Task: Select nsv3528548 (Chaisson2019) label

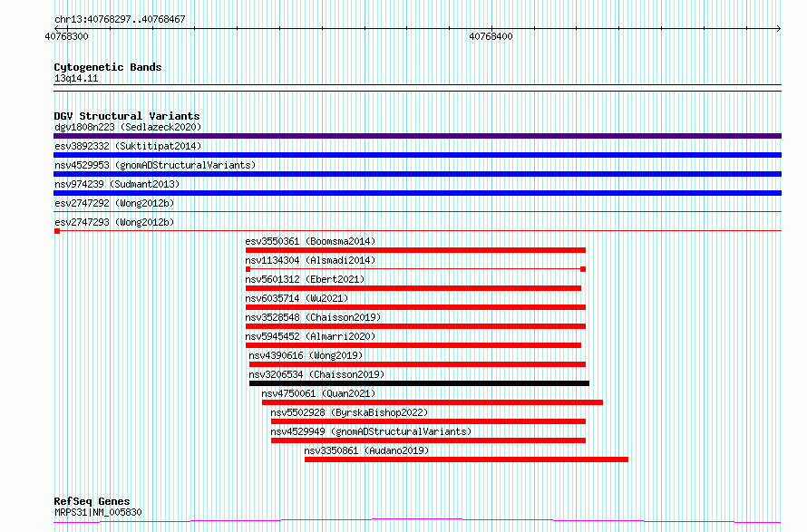Action: coord(313,317)
